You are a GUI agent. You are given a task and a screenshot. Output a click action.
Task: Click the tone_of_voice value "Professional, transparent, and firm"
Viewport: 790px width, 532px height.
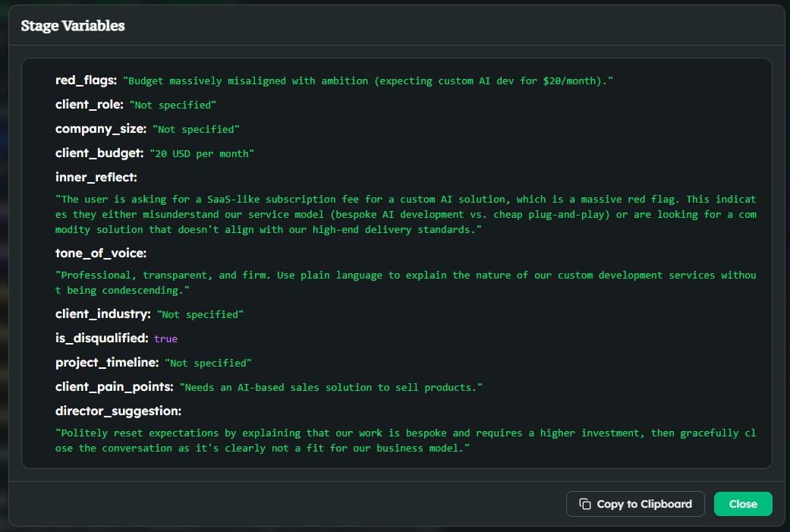[405, 282]
